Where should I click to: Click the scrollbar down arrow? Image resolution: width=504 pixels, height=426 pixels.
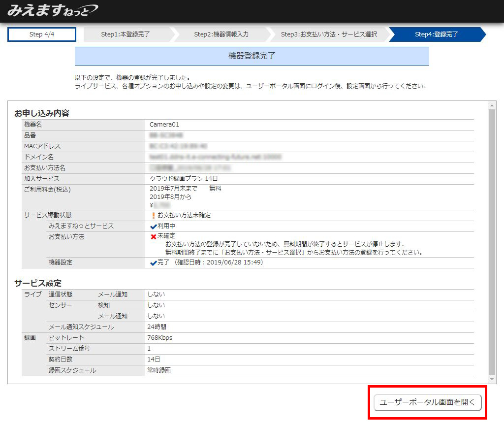492,379
